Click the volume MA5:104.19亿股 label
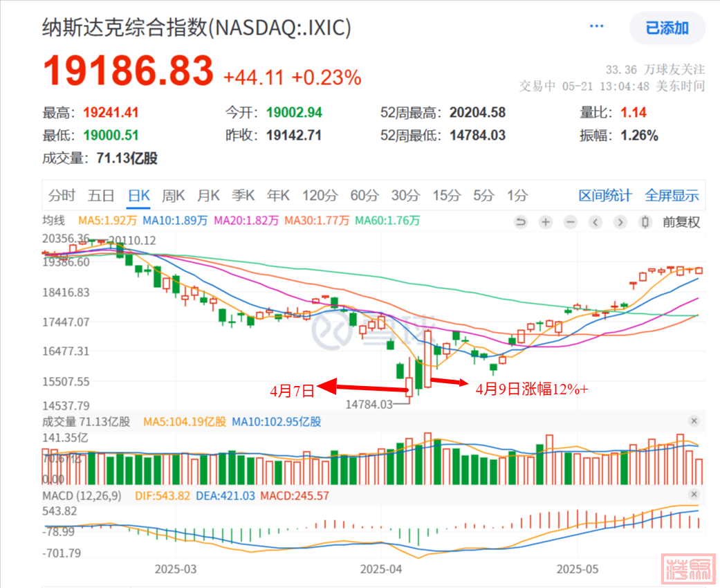 tap(185, 422)
